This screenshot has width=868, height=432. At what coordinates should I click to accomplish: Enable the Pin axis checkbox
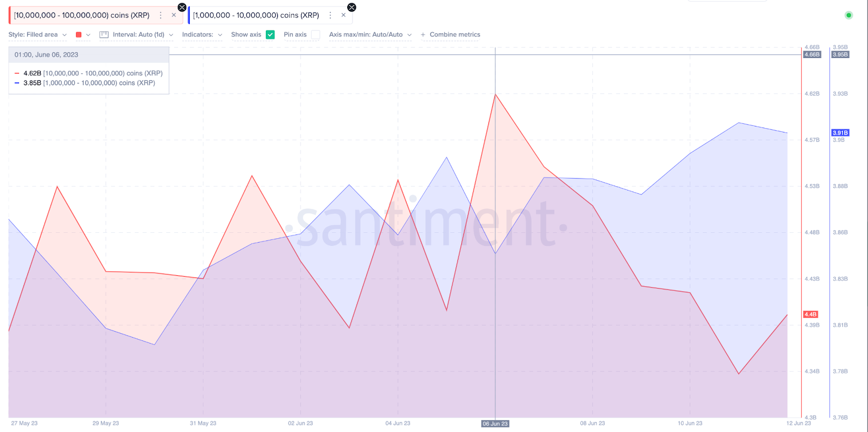[316, 35]
